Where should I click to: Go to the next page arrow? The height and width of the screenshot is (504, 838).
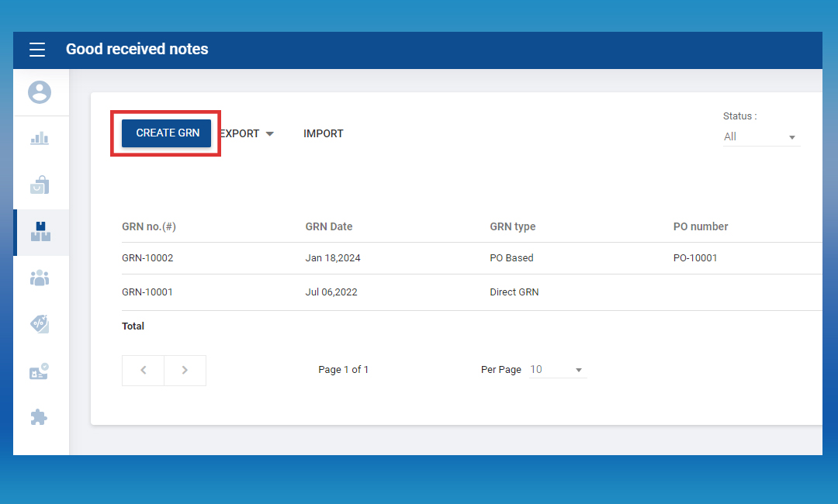tap(185, 370)
